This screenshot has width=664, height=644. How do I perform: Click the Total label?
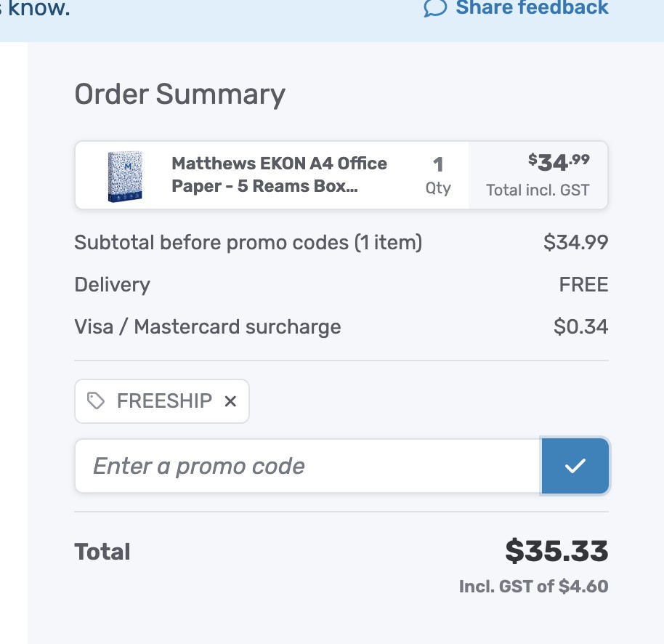102,552
